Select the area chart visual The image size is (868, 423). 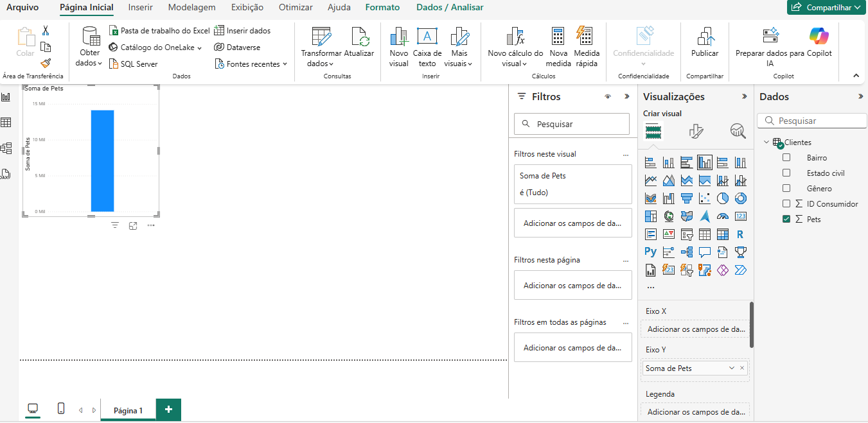pos(669,180)
